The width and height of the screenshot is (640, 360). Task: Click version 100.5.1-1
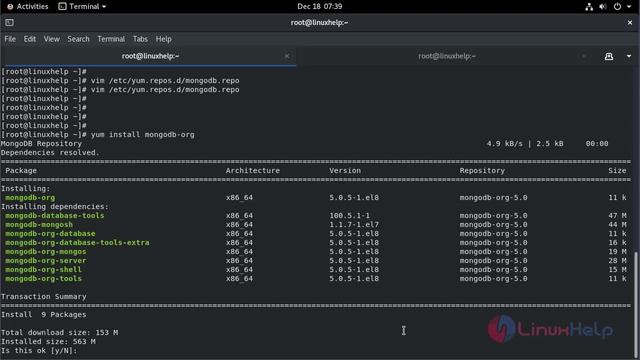(349, 216)
